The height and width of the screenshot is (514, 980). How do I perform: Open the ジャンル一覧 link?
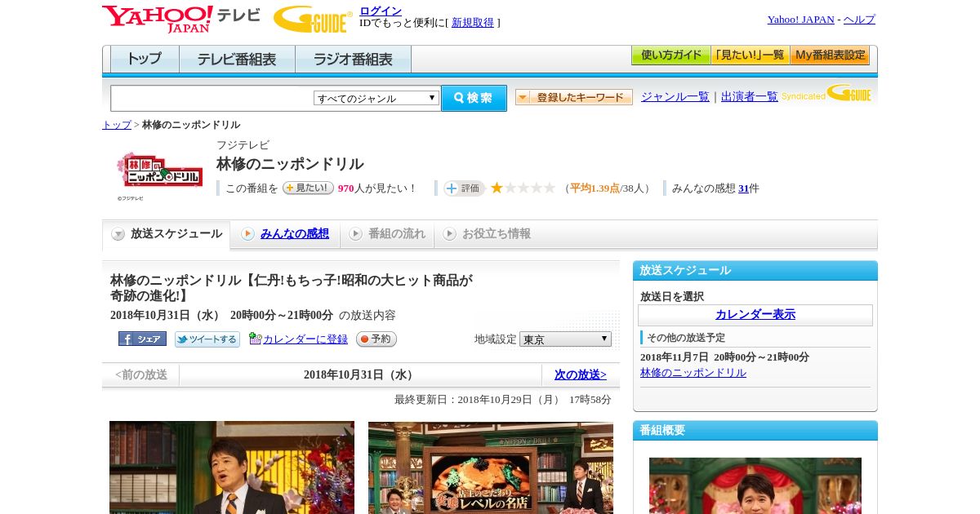(x=675, y=97)
